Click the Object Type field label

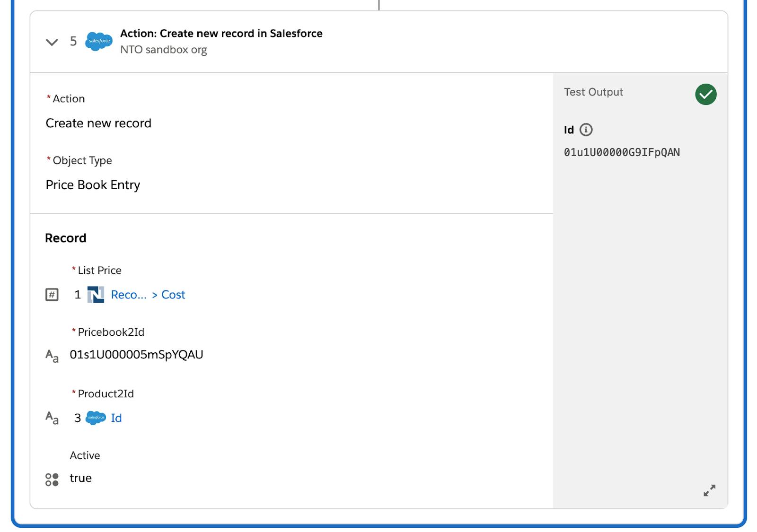click(x=82, y=160)
